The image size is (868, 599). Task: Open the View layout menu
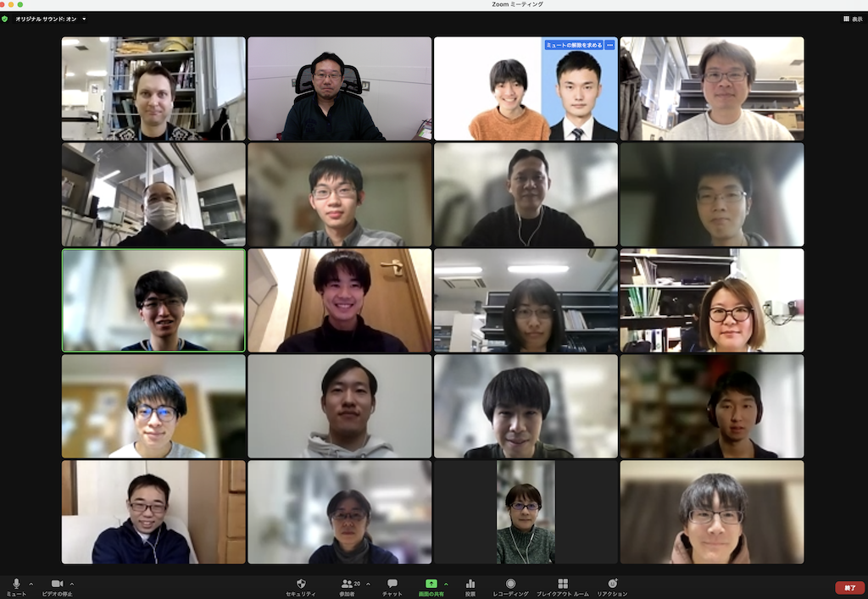851,19
